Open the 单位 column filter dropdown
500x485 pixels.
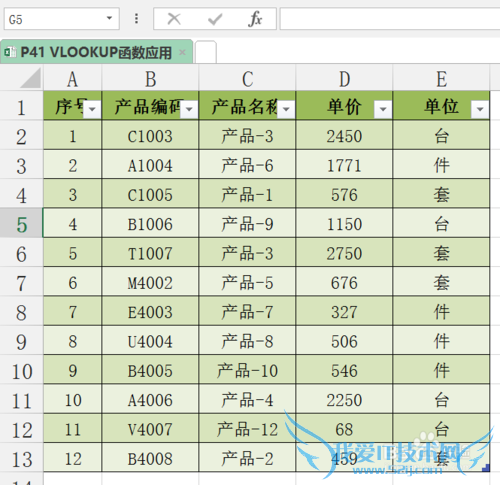click(x=480, y=109)
